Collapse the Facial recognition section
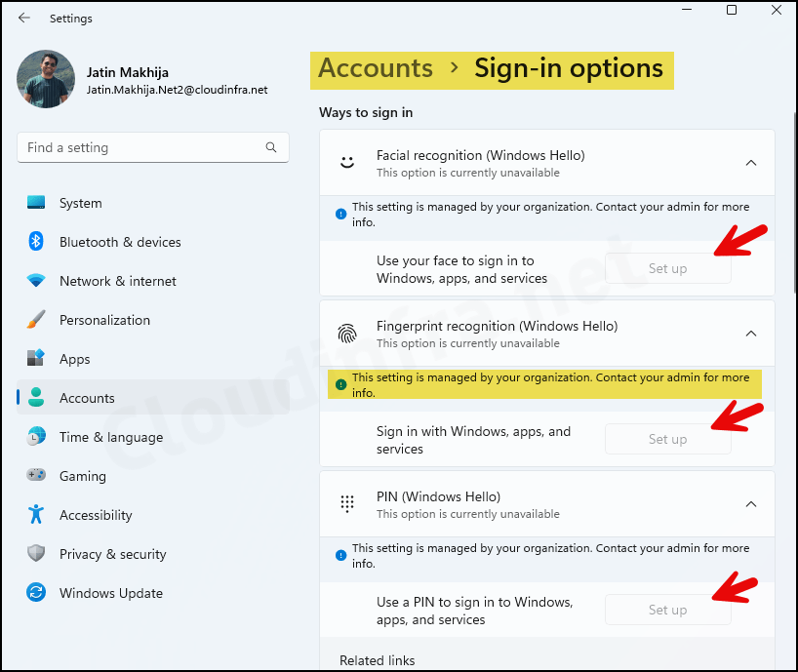Screen dimensions: 798x672 point(751,163)
